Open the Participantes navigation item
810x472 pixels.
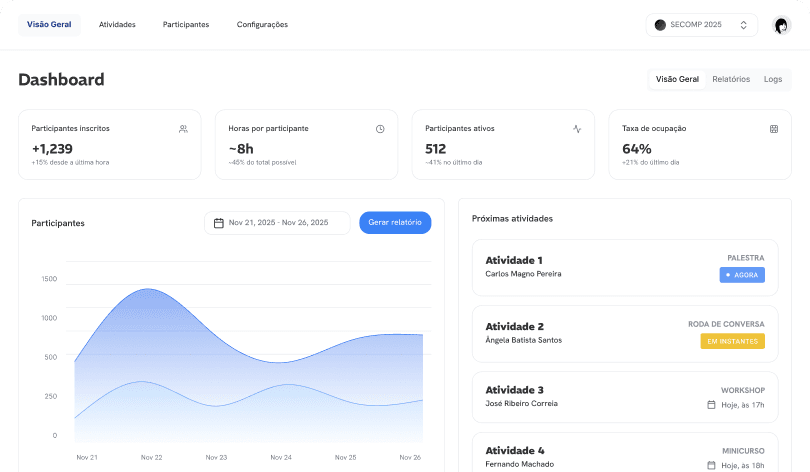pos(186,25)
